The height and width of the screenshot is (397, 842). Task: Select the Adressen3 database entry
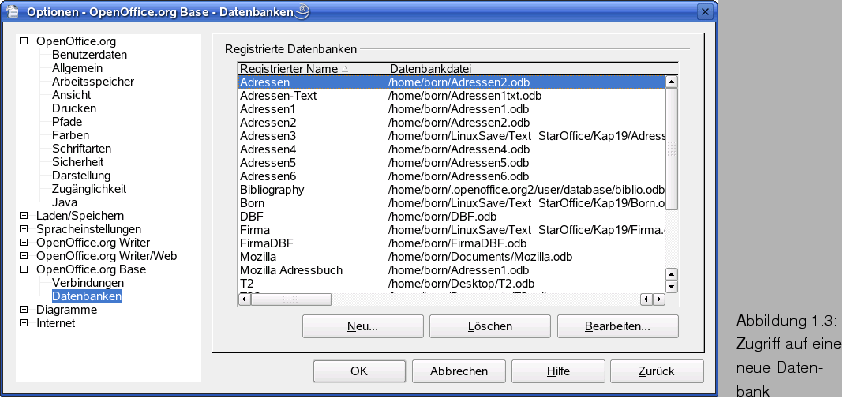coord(451,136)
